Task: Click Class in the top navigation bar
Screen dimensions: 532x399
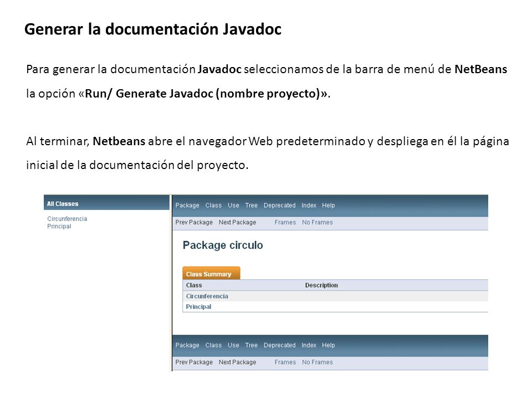Action: [x=213, y=205]
